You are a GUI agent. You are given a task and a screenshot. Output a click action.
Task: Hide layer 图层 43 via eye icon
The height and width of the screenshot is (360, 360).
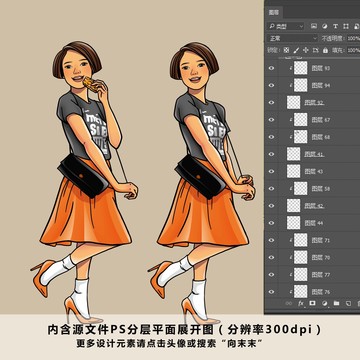coord(271,171)
